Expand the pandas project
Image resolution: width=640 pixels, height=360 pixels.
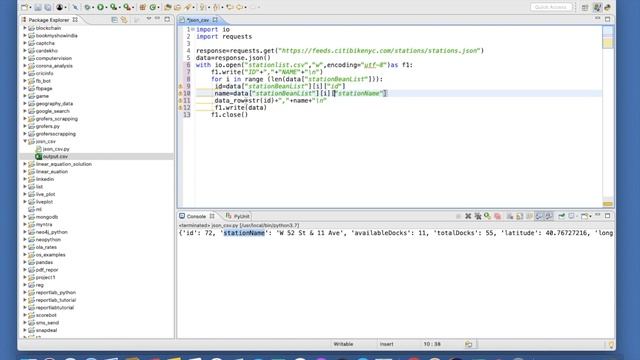(x=25, y=262)
